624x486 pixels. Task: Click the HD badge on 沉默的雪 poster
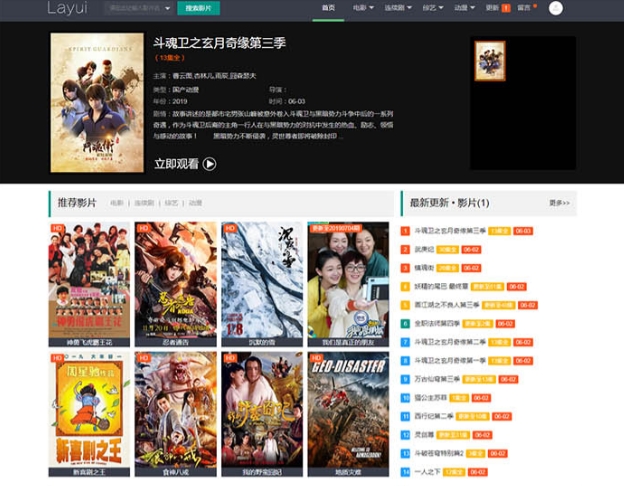230,228
